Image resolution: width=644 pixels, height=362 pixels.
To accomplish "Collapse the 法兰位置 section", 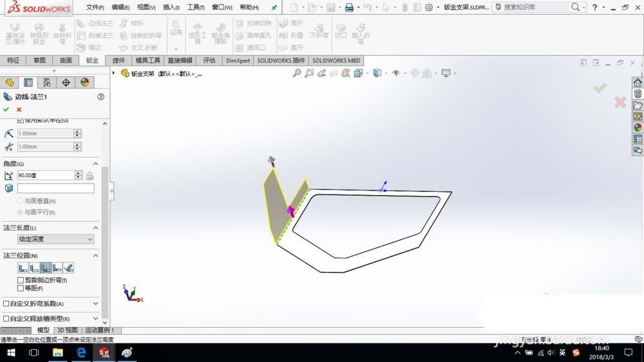I will [x=96, y=256].
